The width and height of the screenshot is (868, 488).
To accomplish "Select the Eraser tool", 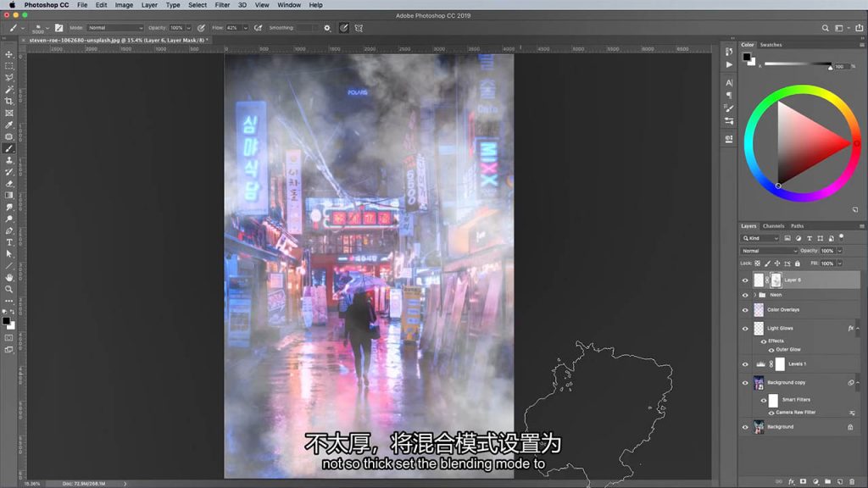I will pyautogui.click(x=8, y=184).
